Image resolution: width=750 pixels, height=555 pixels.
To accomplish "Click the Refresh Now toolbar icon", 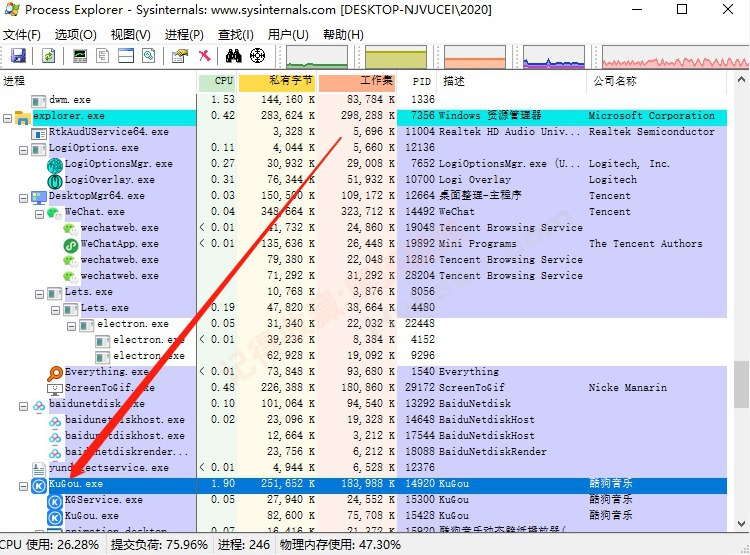I will click(48, 56).
